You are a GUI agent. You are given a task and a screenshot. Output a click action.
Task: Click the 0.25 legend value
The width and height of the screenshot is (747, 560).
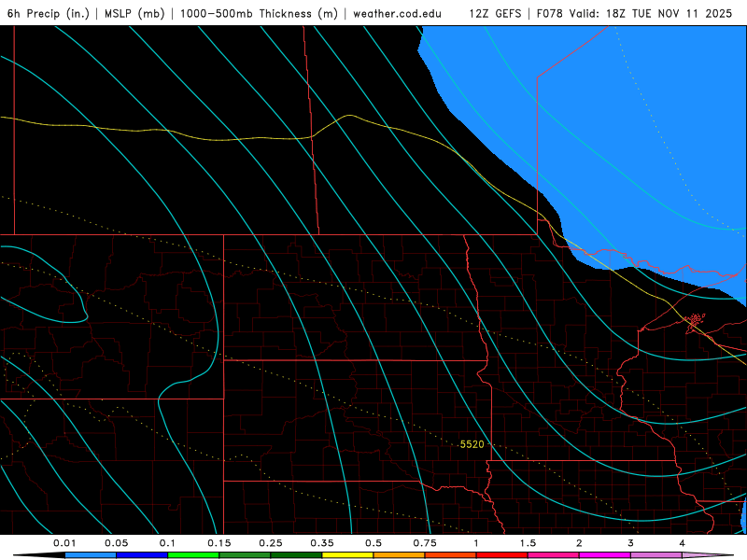tap(271, 543)
